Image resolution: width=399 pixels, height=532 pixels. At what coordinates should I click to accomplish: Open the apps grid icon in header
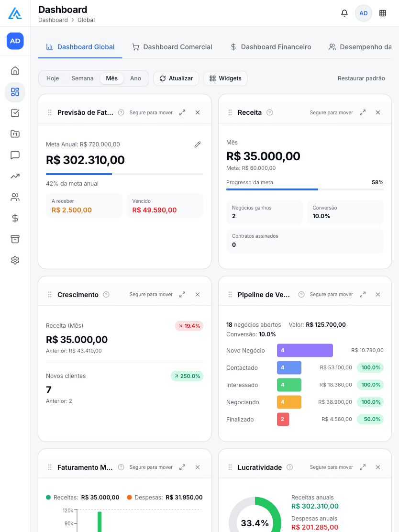(x=383, y=13)
